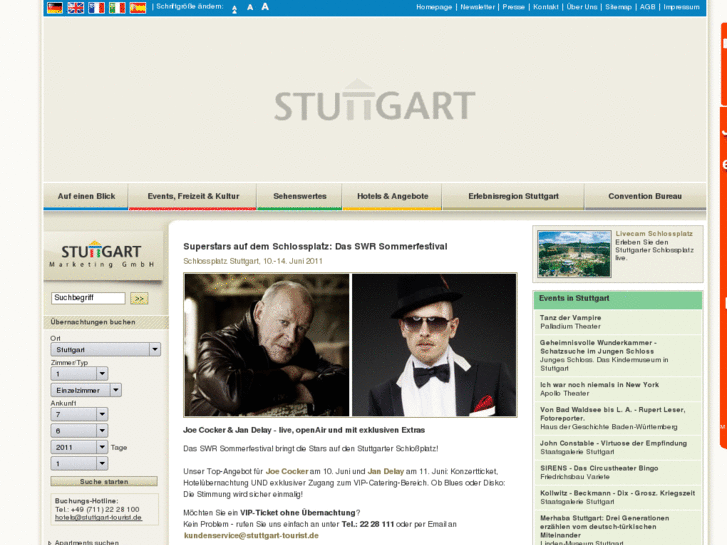Open the Über Uns link
The height and width of the screenshot is (545, 727).
pyautogui.click(x=582, y=7)
